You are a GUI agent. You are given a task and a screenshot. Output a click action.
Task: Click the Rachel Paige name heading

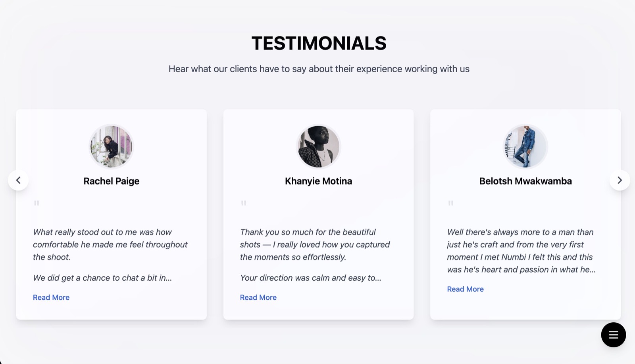click(x=112, y=181)
